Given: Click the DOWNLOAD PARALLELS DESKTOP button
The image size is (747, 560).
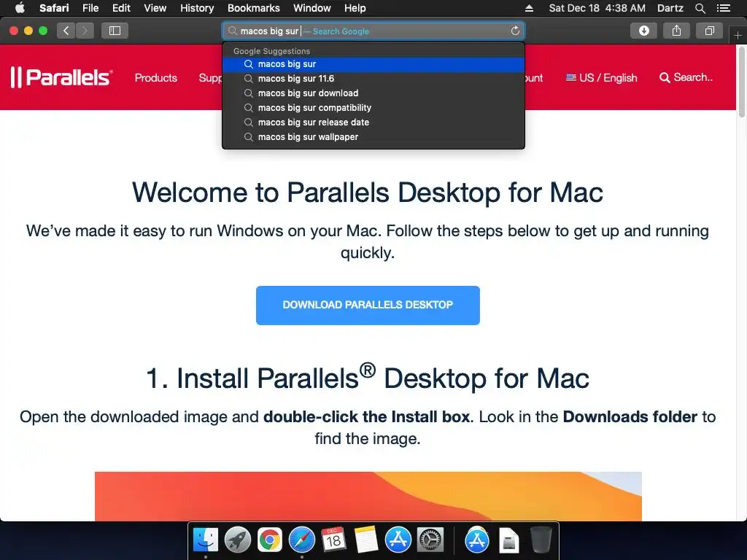Looking at the screenshot, I should click(368, 306).
